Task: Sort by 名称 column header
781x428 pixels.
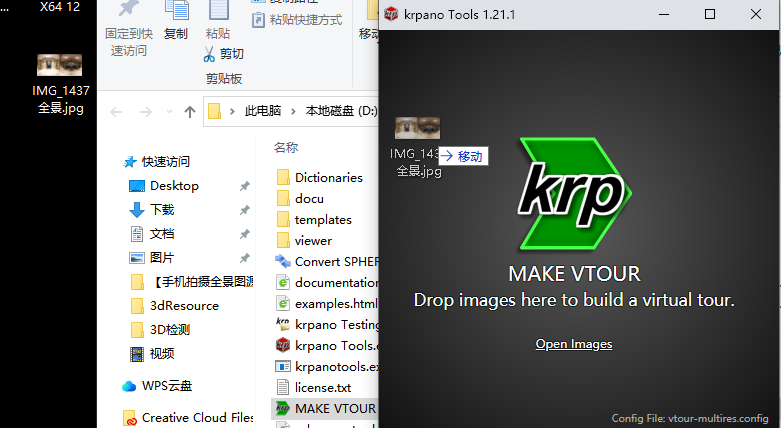Action: coord(286,147)
